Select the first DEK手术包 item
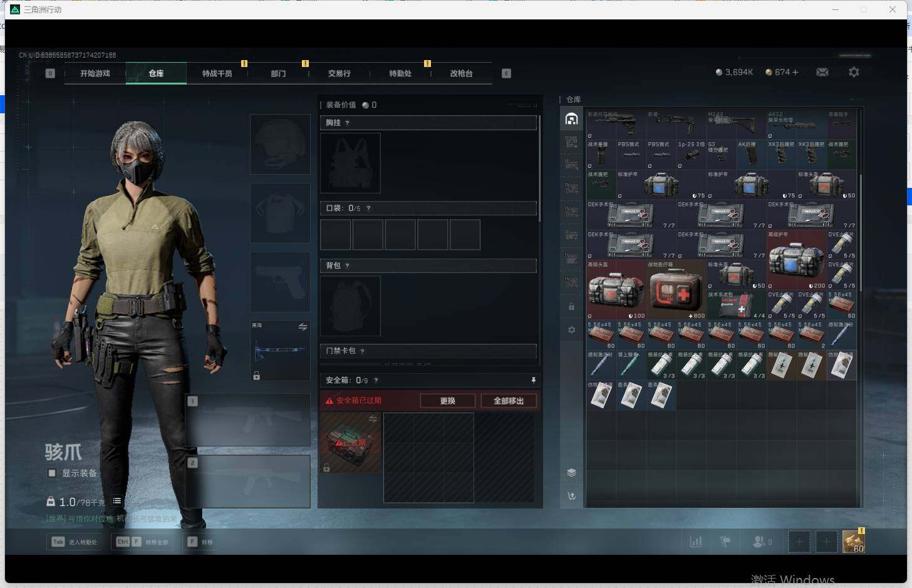 coord(631,214)
